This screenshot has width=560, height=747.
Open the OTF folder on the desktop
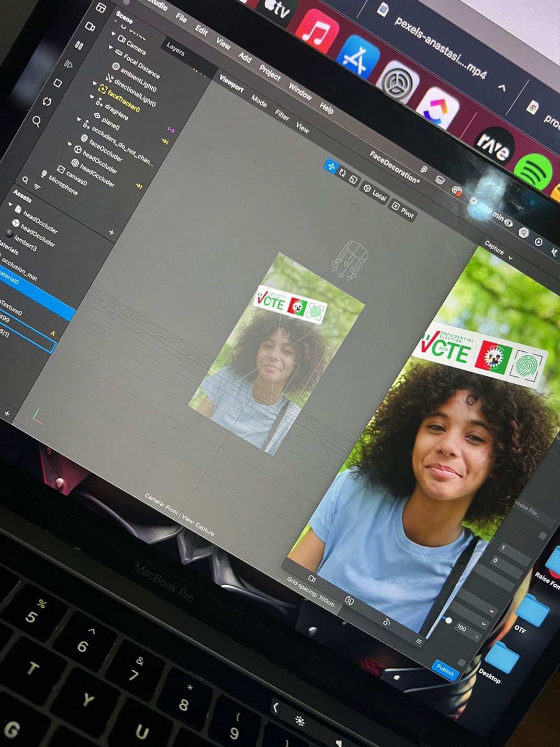click(x=531, y=610)
